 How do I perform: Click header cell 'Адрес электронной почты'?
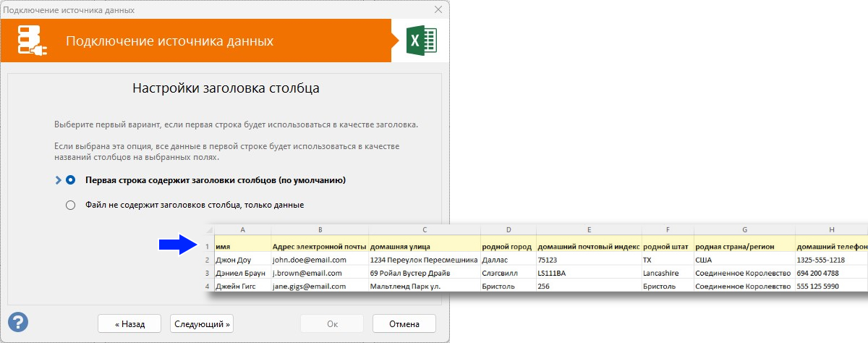[320, 247]
